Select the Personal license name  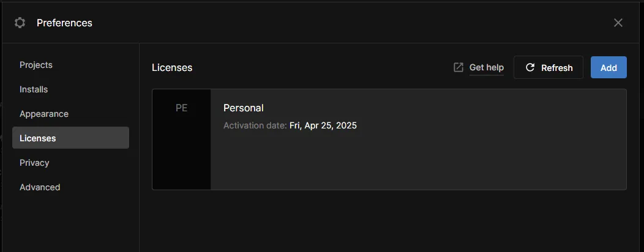click(x=243, y=108)
